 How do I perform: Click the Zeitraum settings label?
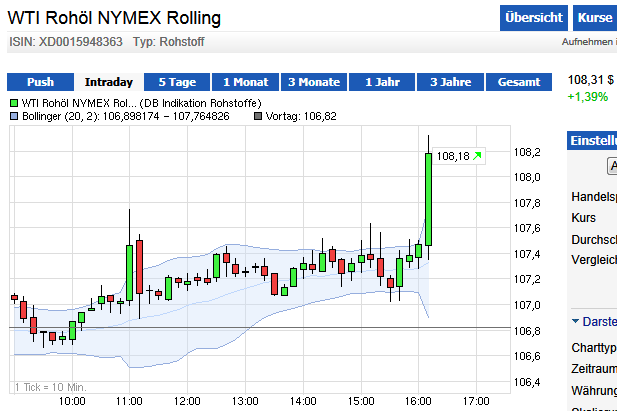point(594,369)
